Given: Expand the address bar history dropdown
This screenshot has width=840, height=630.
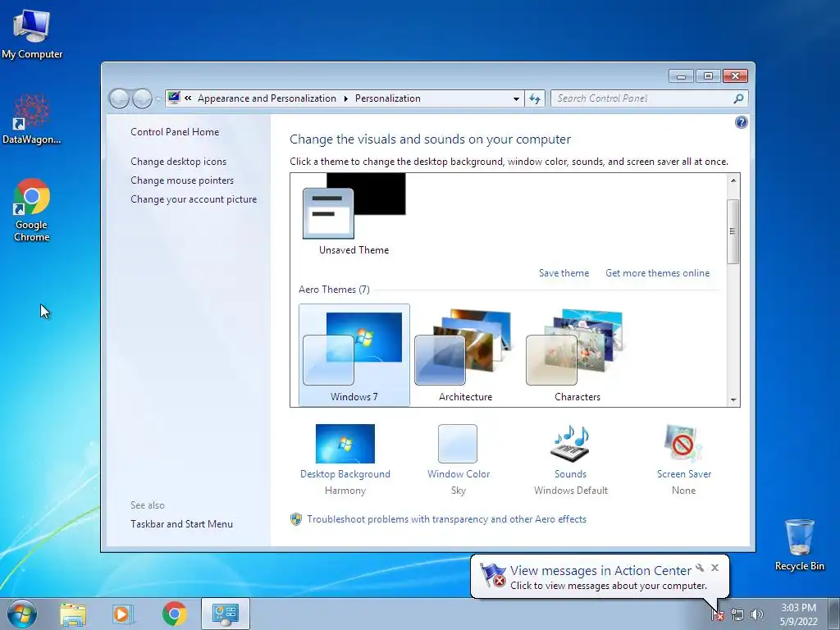Looking at the screenshot, I should click(516, 98).
